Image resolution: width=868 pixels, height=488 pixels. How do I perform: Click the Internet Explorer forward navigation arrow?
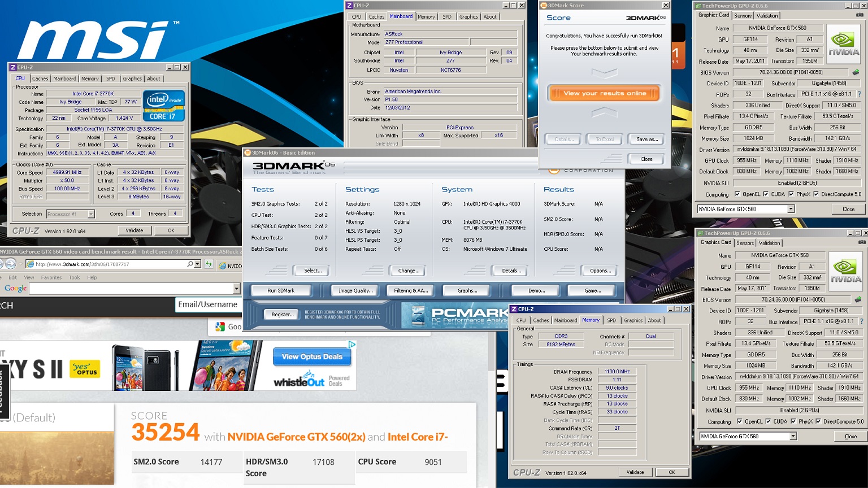(10, 264)
